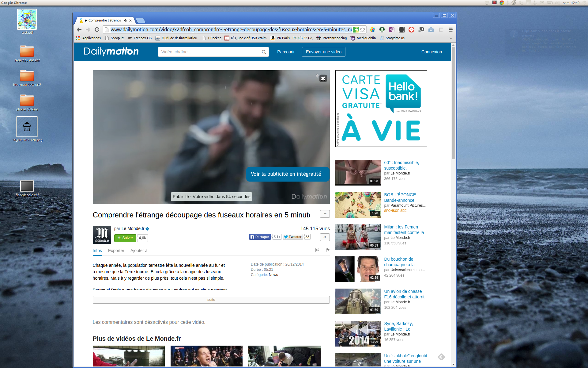Viewport: 588px width, 368px height.
Task: Click the Chrome indicator in the top panel
Action: (x=502, y=3)
